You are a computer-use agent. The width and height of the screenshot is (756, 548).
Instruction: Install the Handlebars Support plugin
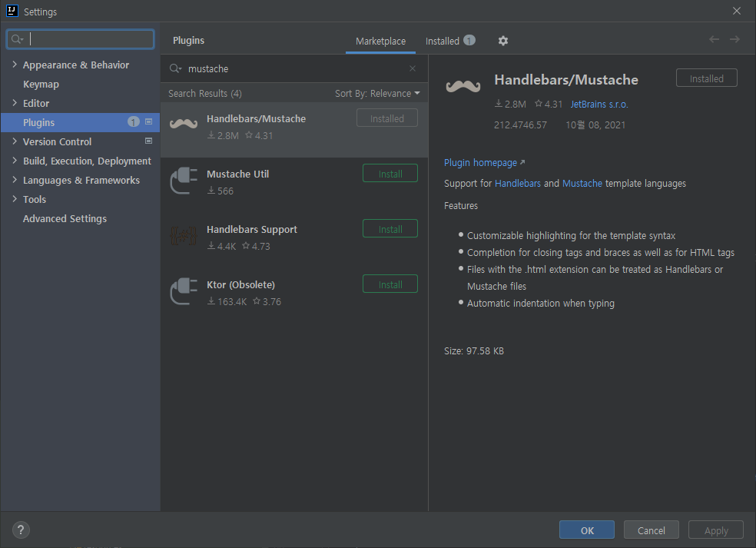point(390,229)
